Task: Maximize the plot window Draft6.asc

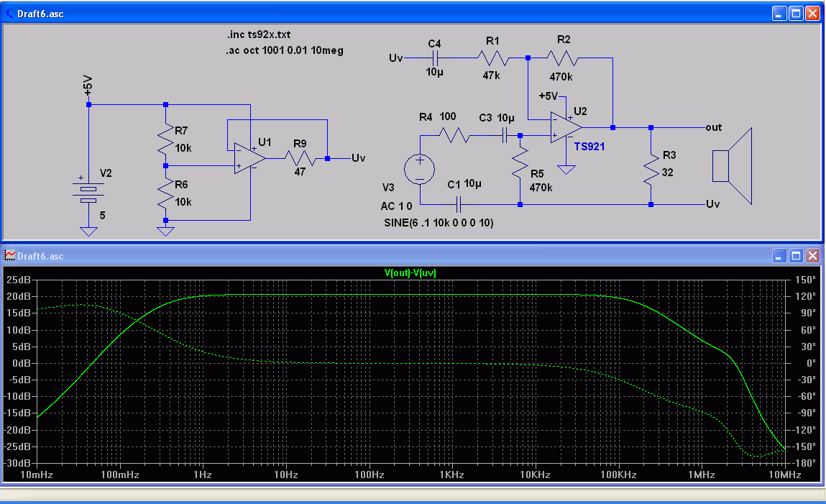Action: (x=796, y=256)
